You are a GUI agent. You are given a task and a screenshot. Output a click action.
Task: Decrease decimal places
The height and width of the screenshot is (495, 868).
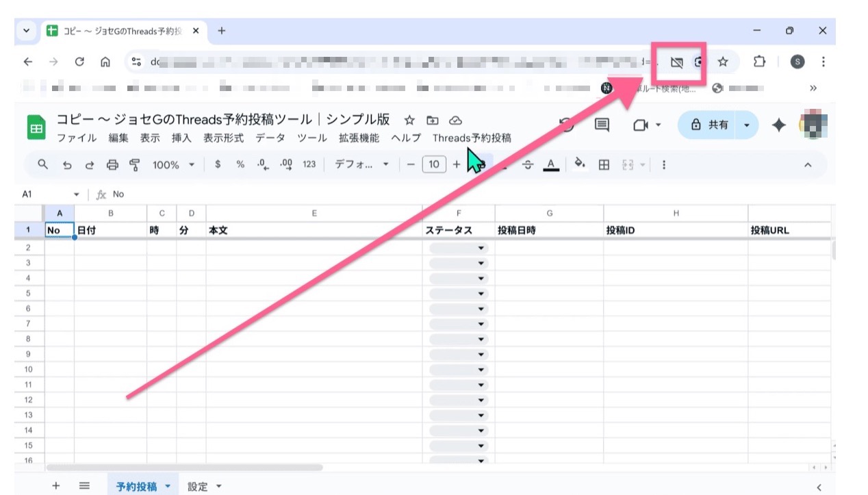pyautogui.click(x=263, y=164)
